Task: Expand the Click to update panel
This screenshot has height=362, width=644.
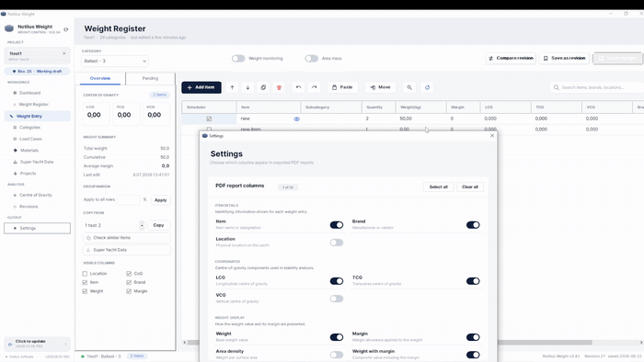Action: click(x=37, y=344)
